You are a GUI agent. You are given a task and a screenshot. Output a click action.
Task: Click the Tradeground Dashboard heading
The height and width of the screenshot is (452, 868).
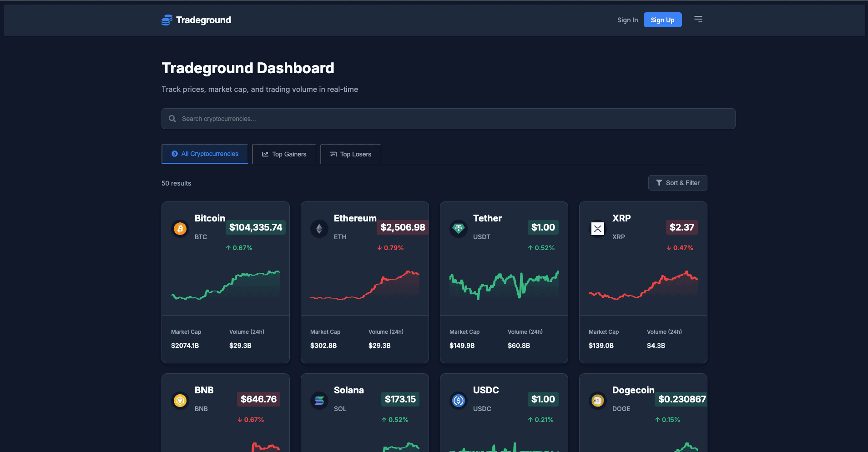tap(248, 68)
